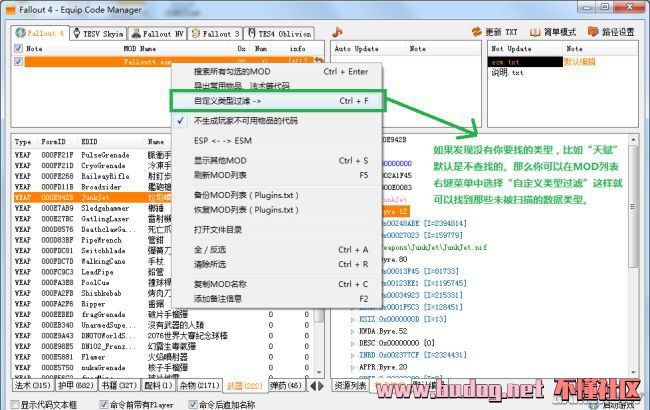Select the 说明.txt file entry
The width and height of the screenshot is (650, 410).
coord(508,73)
